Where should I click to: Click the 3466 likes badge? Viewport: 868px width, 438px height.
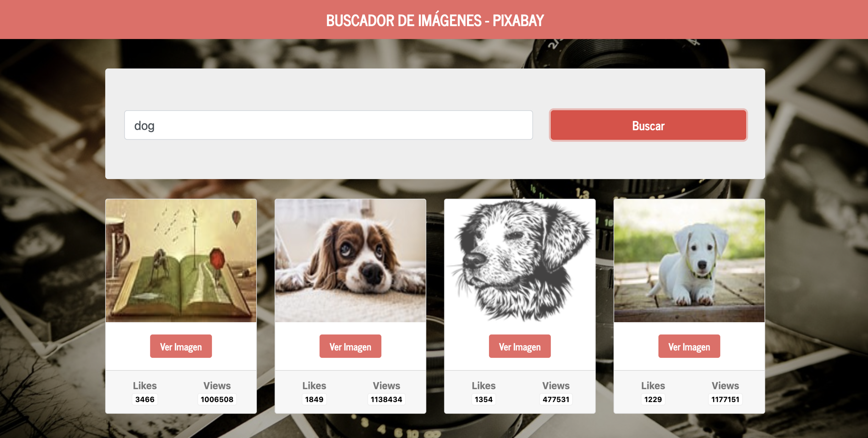tap(145, 399)
